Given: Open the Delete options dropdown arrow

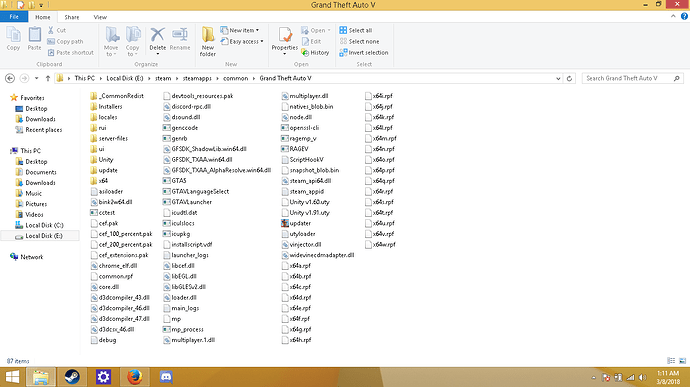Looking at the screenshot, I should (x=158, y=54).
